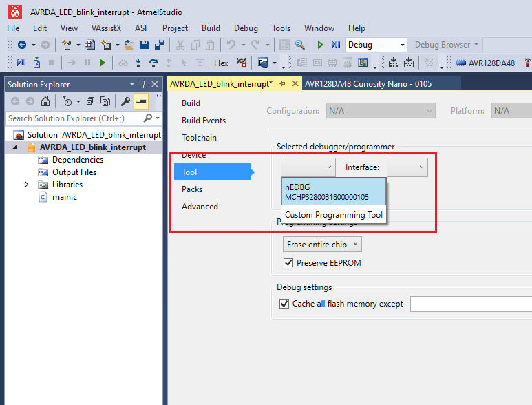Viewport: 532px width, 405px height.
Task: Click the AVR128DA48 device button
Action: [485, 63]
